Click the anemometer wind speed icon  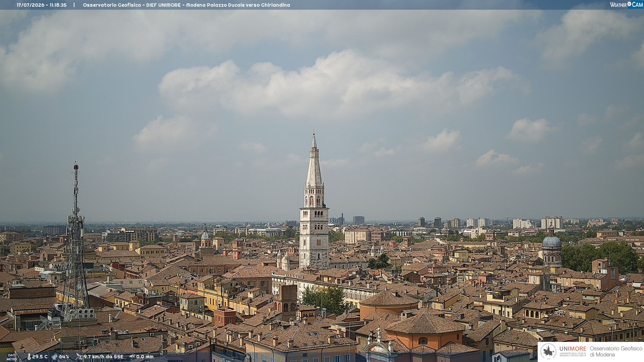pyautogui.click(x=79, y=357)
